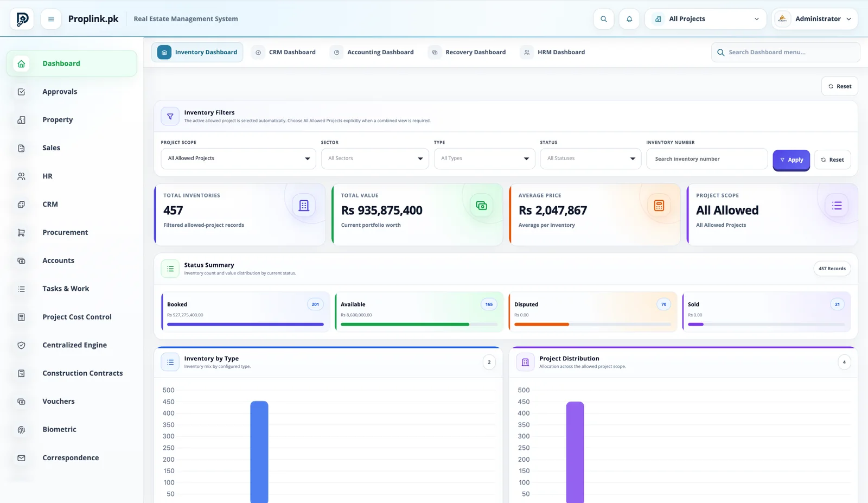Click the Sold status card

(766, 312)
